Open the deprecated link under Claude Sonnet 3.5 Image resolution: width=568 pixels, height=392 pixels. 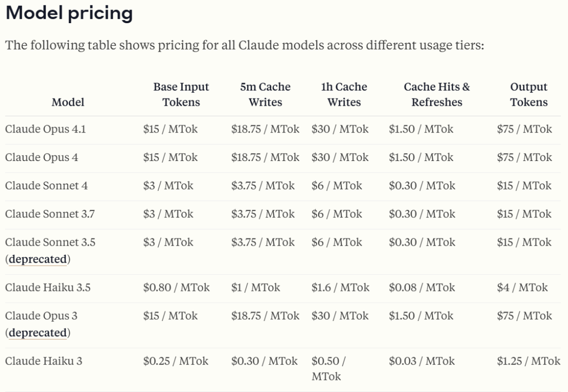(38, 259)
